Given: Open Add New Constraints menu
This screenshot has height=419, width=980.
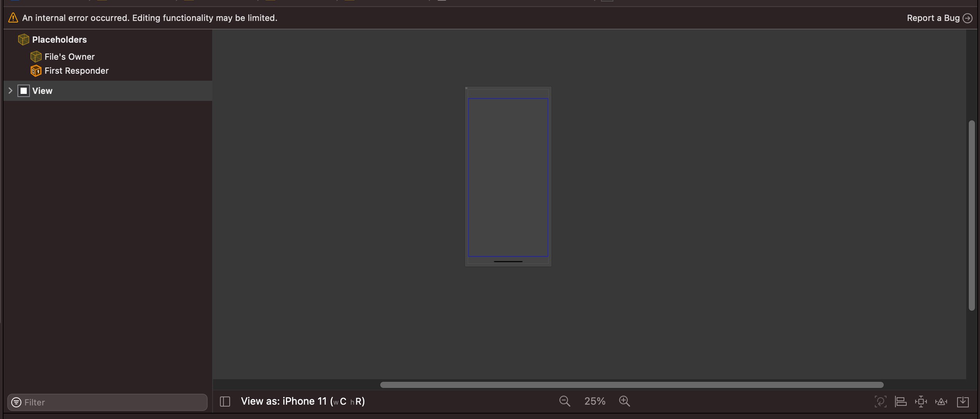Looking at the screenshot, I should tap(921, 402).
